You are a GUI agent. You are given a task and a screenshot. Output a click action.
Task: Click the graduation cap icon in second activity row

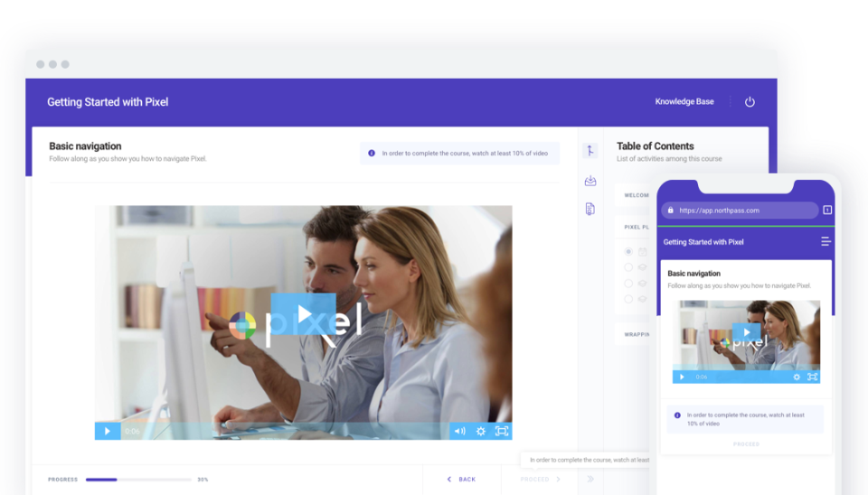[642, 267]
